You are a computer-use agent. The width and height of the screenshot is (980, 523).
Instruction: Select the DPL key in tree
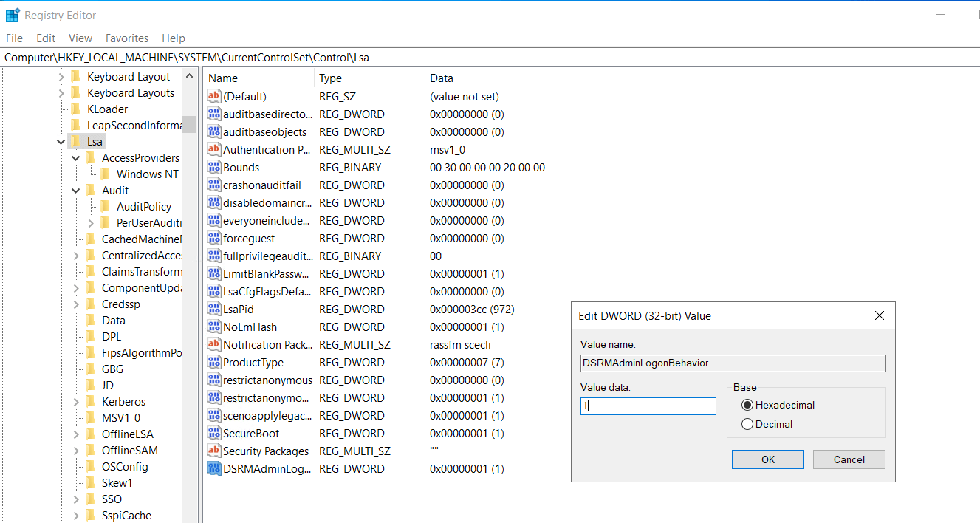click(x=112, y=336)
